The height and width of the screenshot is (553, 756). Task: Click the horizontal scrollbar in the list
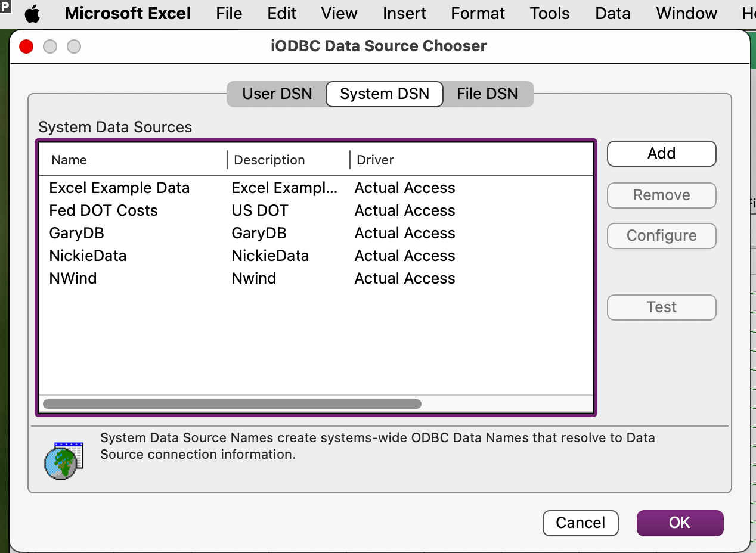[232, 404]
